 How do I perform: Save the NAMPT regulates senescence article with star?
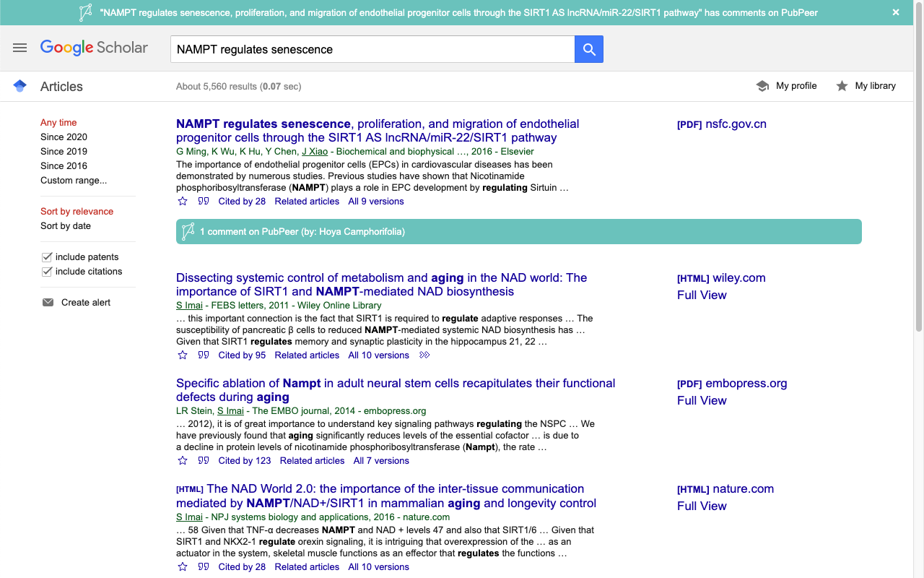[x=183, y=202]
